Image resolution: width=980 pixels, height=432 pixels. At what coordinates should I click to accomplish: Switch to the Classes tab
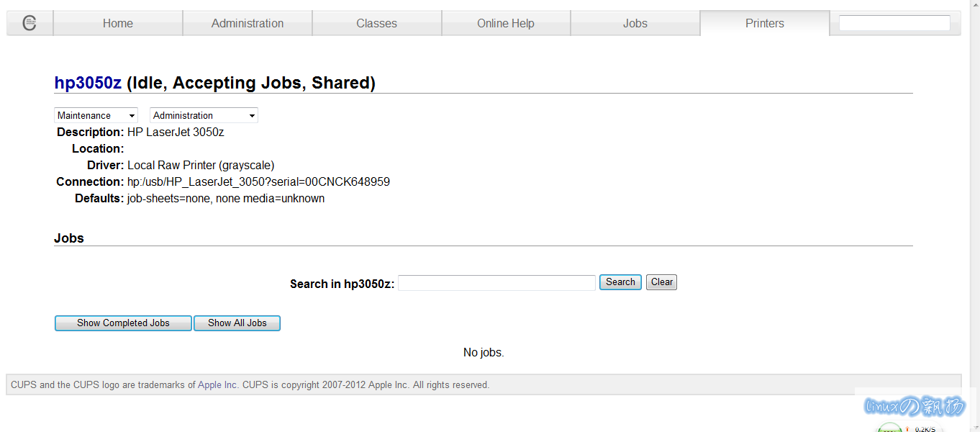click(x=376, y=23)
